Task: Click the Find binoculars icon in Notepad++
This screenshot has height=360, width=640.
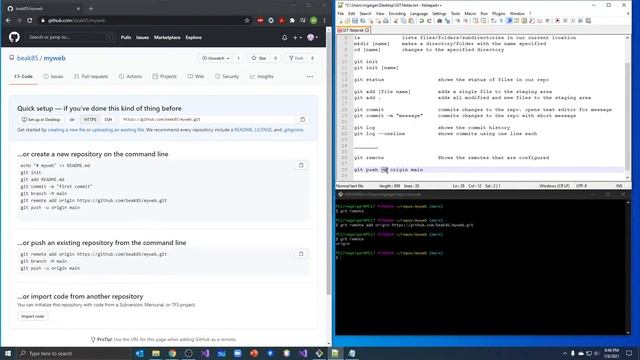Action: [440, 21]
